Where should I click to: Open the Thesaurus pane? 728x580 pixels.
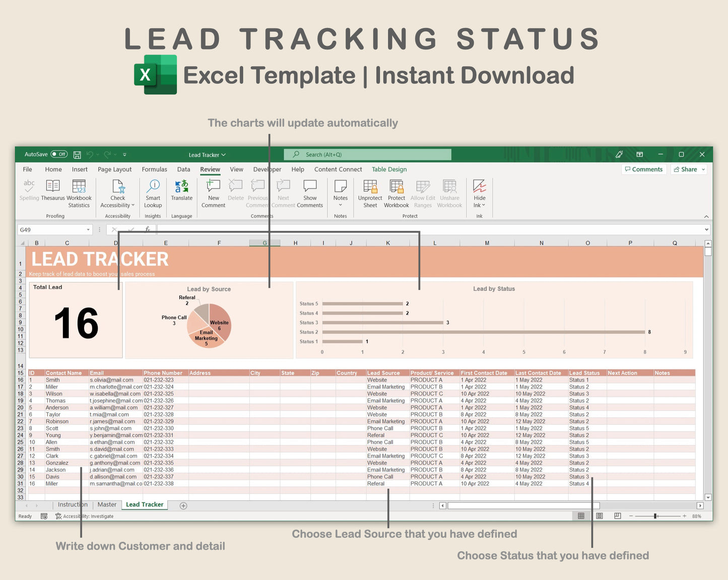[52, 193]
